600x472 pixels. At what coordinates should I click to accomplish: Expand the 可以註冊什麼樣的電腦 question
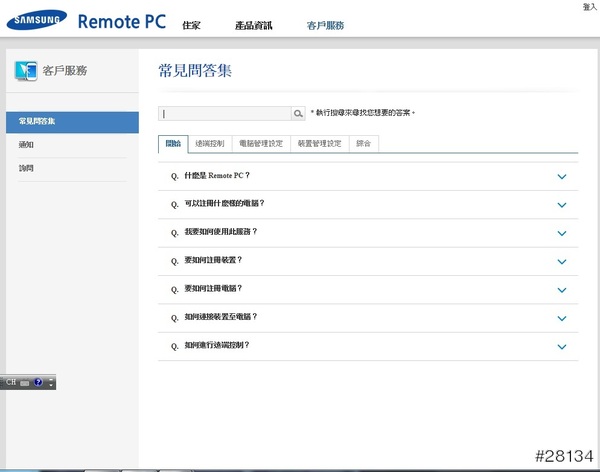pyautogui.click(x=561, y=205)
